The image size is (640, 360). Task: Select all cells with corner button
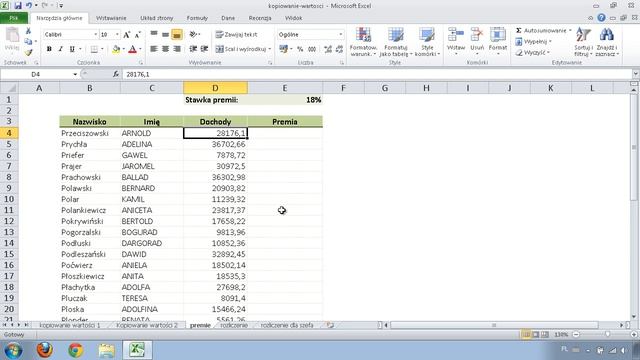9,88
